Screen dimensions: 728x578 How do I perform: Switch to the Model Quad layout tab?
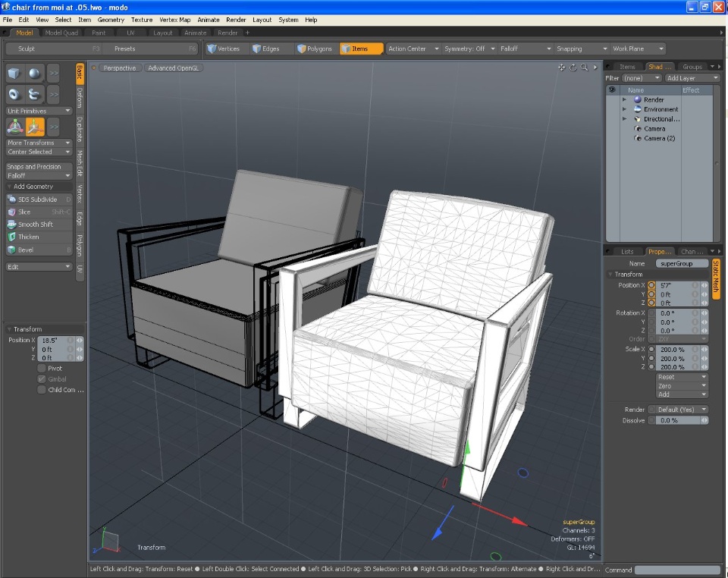[x=61, y=33]
